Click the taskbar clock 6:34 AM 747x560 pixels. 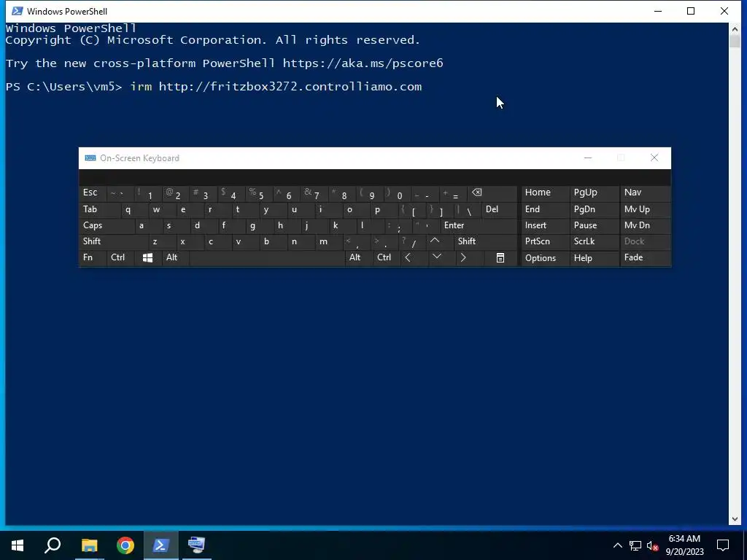click(684, 539)
